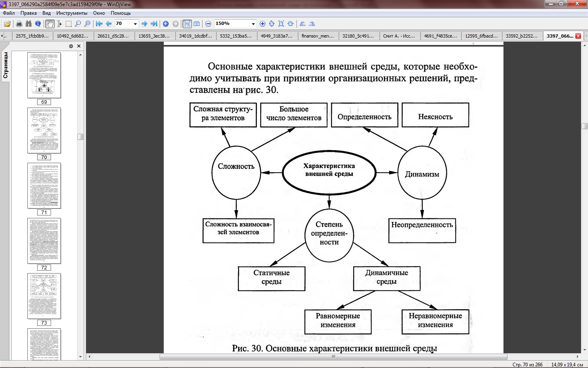Click the document horizontal scrollbar thumb
The width and height of the screenshot is (588, 368).
tap(333, 357)
